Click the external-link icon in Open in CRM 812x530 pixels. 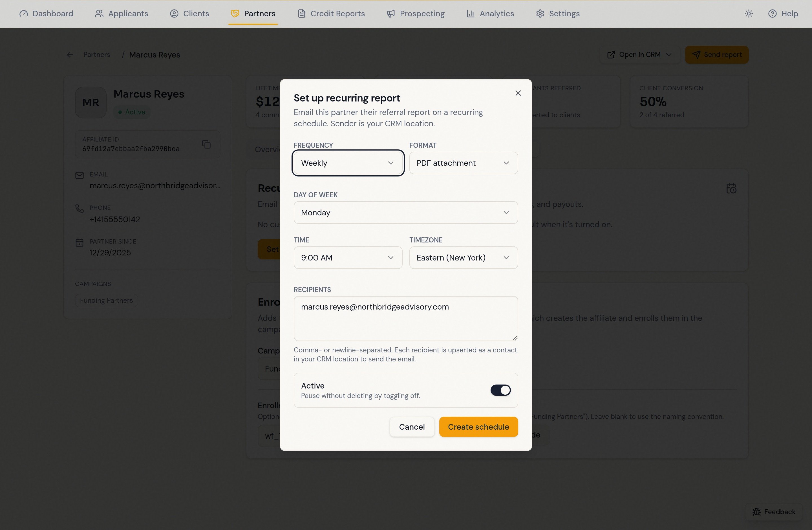point(611,55)
